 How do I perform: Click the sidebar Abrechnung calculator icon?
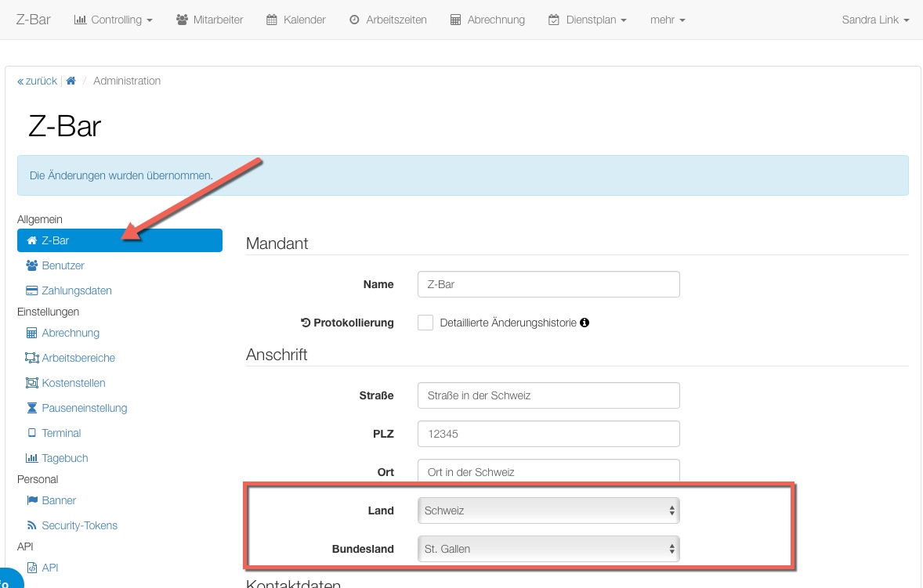point(32,333)
